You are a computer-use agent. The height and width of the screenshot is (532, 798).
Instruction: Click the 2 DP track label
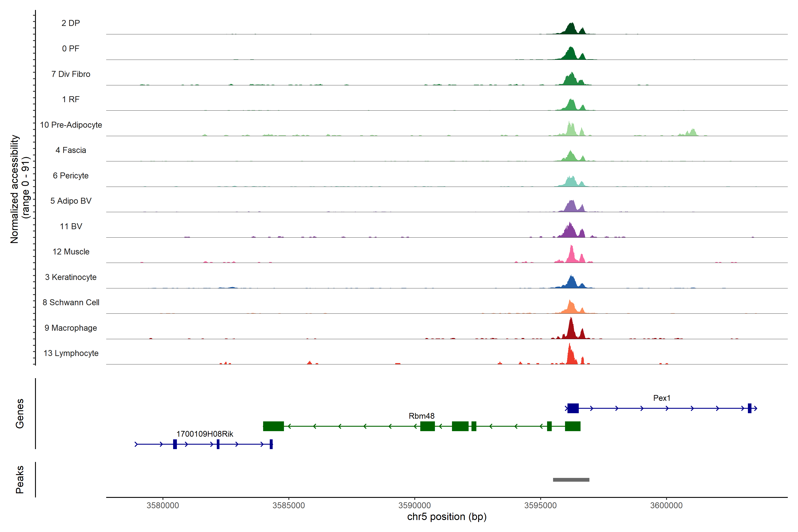click(70, 23)
